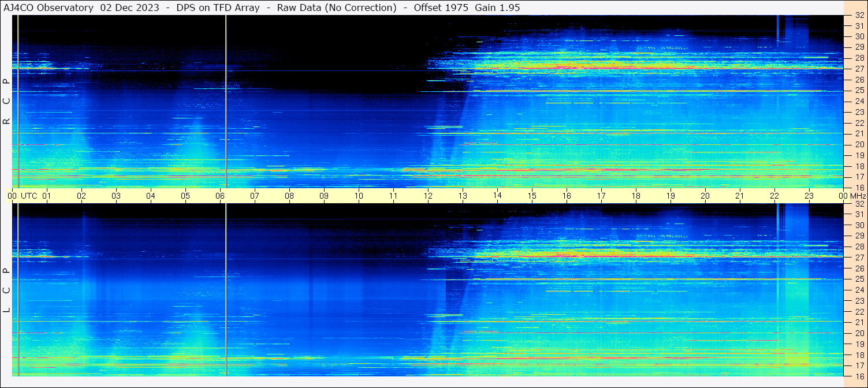Click 24 MHz label on LCP frequency scale
868x388 pixels.
859,290
